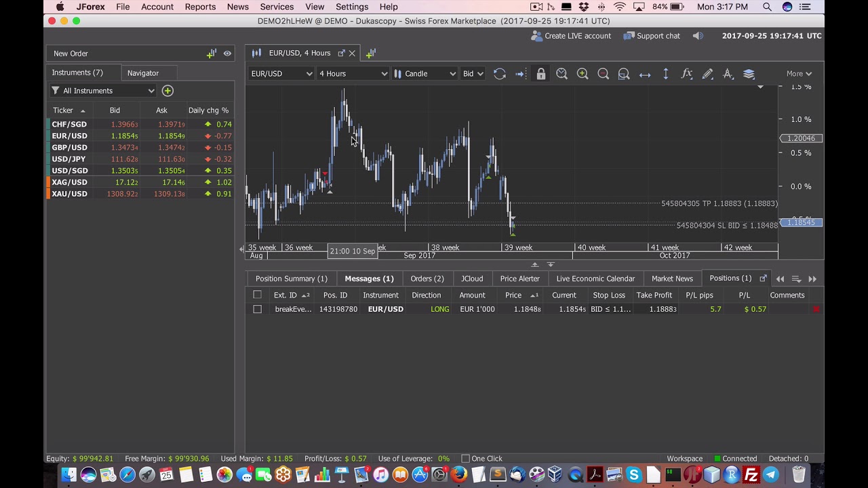The height and width of the screenshot is (488, 868).
Task: Open the chart layers icon
Action: (x=749, y=74)
